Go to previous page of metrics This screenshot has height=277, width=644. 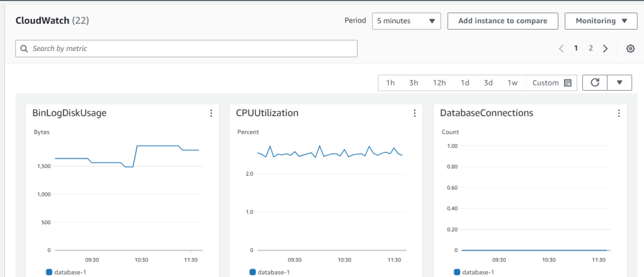(561, 48)
